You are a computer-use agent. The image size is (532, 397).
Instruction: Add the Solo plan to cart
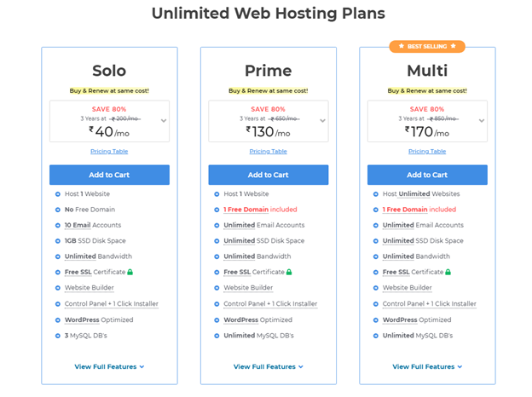click(x=110, y=175)
